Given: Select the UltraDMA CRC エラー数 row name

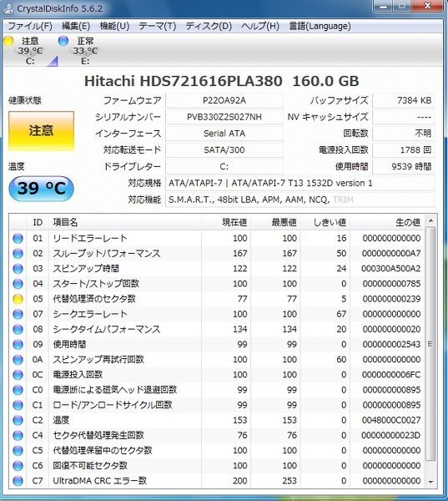Looking at the screenshot, I should coord(99,481).
